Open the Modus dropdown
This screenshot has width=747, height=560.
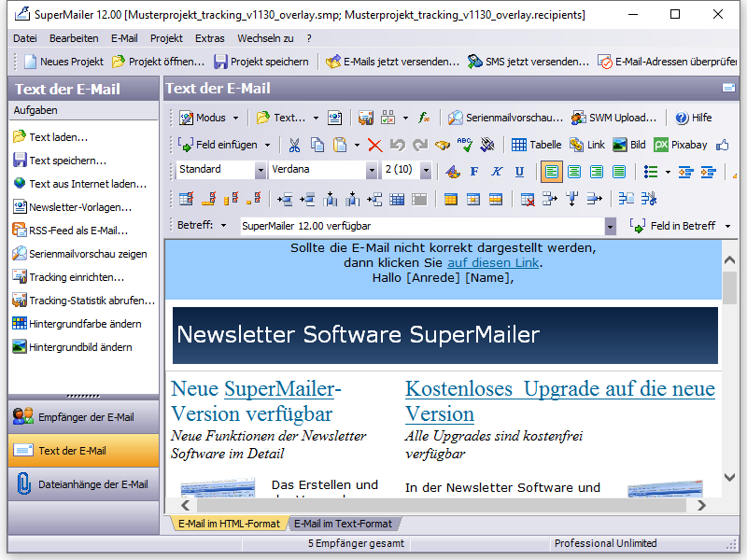(208, 118)
